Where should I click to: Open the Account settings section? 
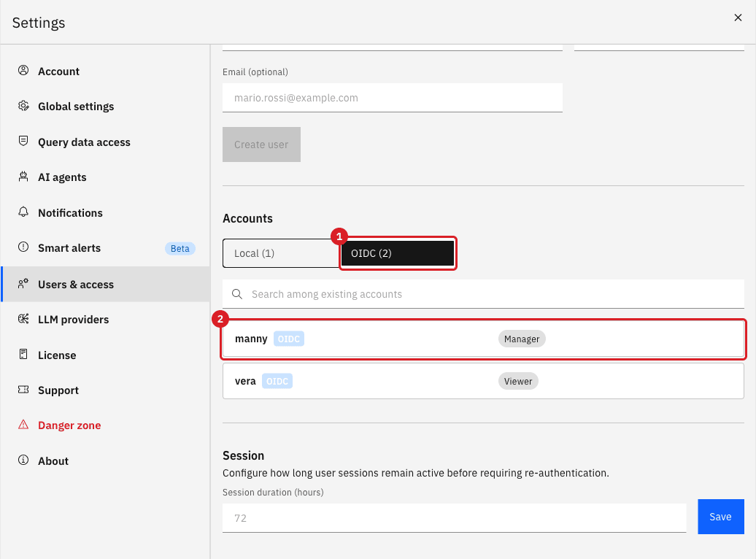tap(105, 72)
